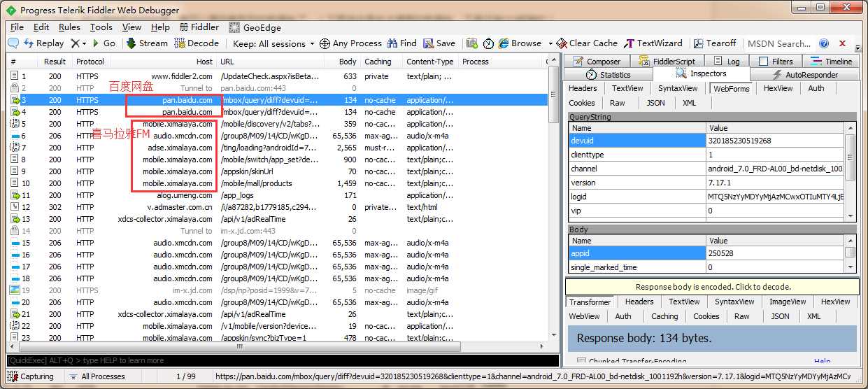The width and height of the screenshot is (868, 389).
Task: Click the Help link in Transformer panel
Action: tap(823, 362)
